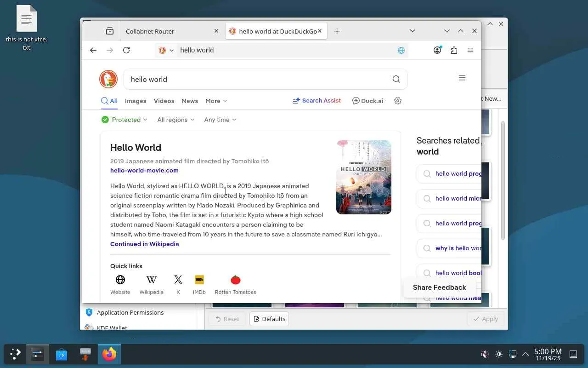This screenshot has height=368, width=588.
Task: Open the Firefox extensions puzzle icon
Action: click(454, 50)
